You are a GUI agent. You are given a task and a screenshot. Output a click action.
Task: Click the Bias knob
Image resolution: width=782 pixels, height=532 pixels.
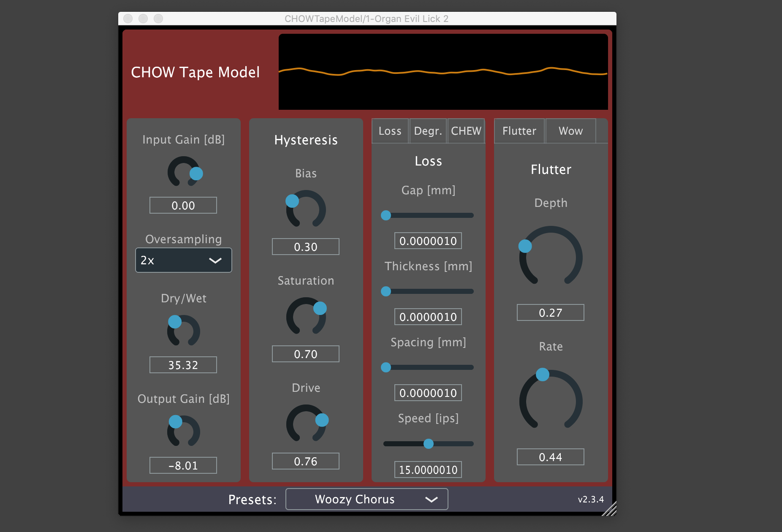[305, 210]
